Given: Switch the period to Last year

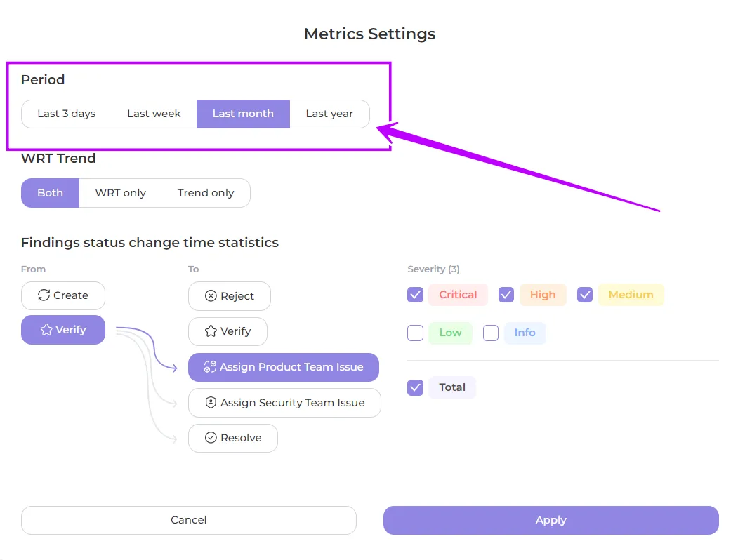Looking at the screenshot, I should (329, 114).
